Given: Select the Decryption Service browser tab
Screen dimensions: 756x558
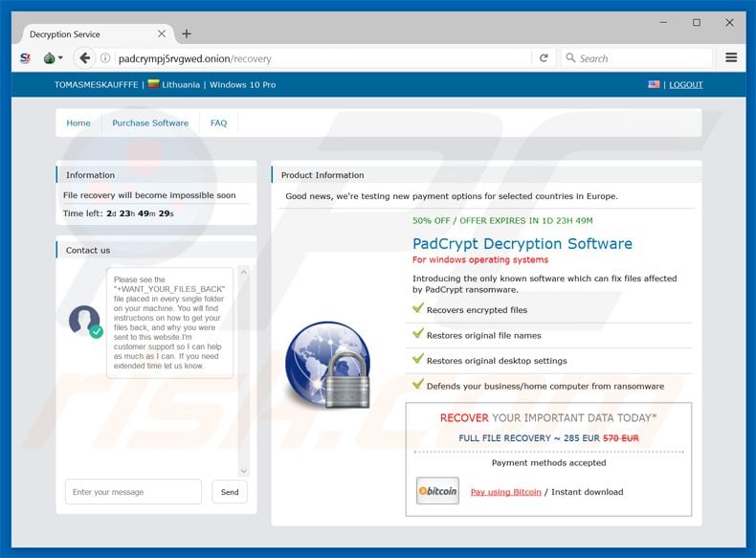Looking at the screenshot, I should pos(97,34).
